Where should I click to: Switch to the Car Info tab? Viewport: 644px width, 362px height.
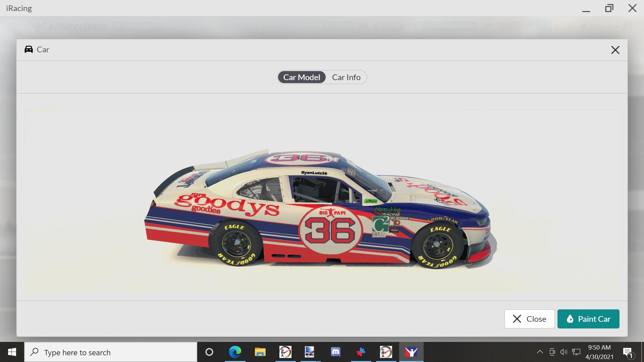coord(346,77)
